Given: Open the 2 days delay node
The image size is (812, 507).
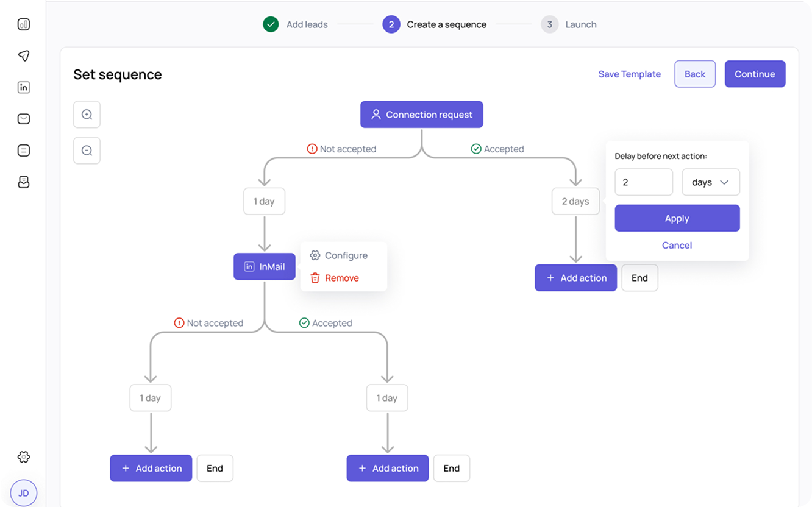Looking at the screenshot, I should pos(575,201).
